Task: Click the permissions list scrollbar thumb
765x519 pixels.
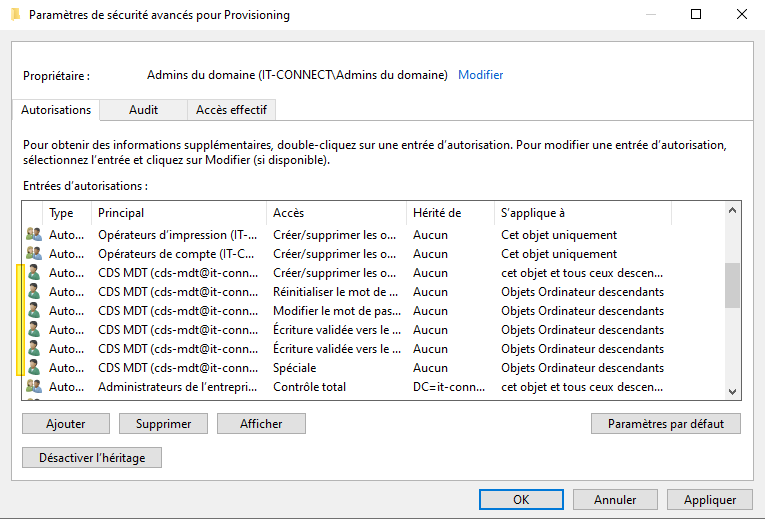Action: [x=732, y=285]
